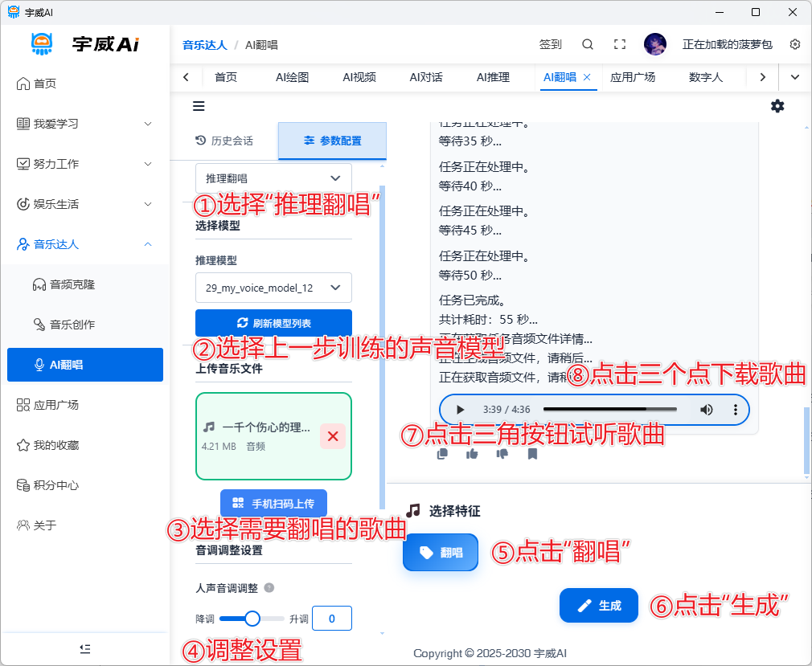Open the 推理翻唱 mode dropdown

tap(273, 178)
